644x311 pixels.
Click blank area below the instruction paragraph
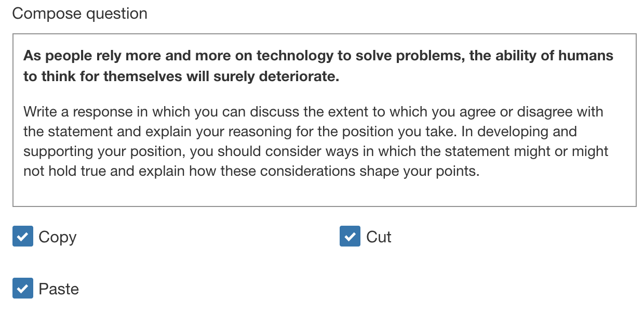point(324,192)
